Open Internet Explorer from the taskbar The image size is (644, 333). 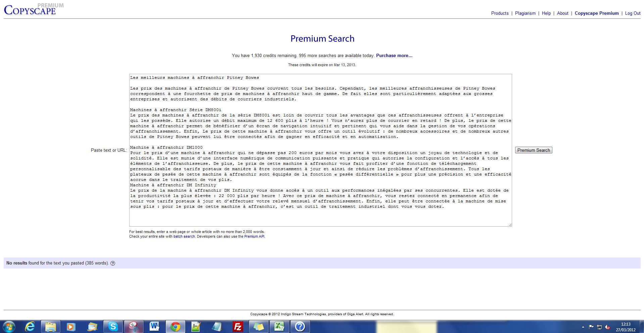30,326
